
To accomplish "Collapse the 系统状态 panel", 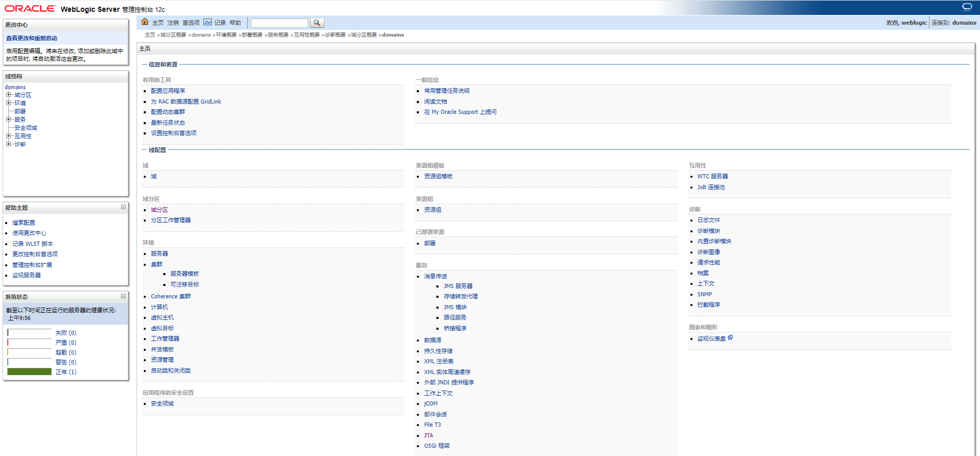I will [123, 296].
